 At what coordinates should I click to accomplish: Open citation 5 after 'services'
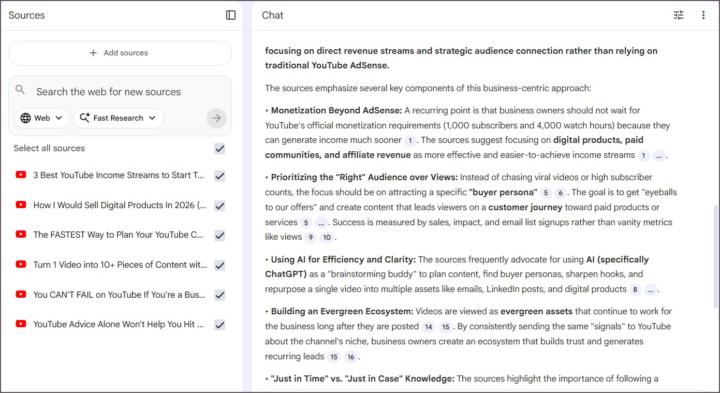pos(306,223)
